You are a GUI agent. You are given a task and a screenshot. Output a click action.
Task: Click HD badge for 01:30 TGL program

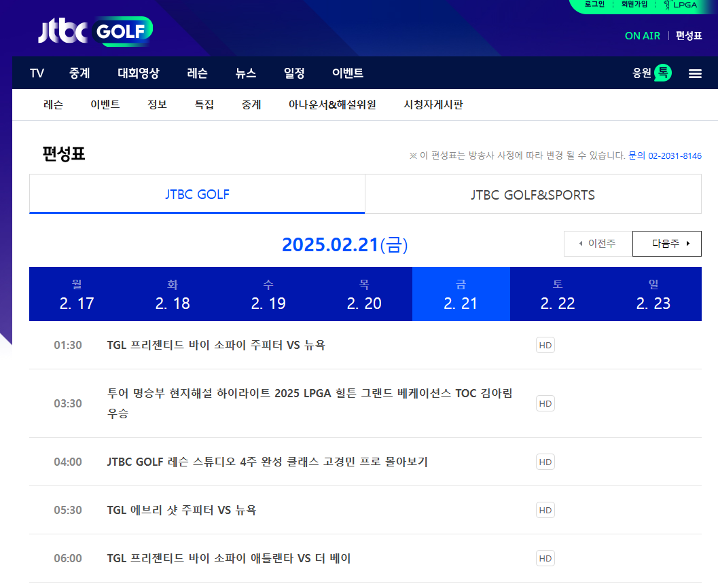[x=545, y=345]
